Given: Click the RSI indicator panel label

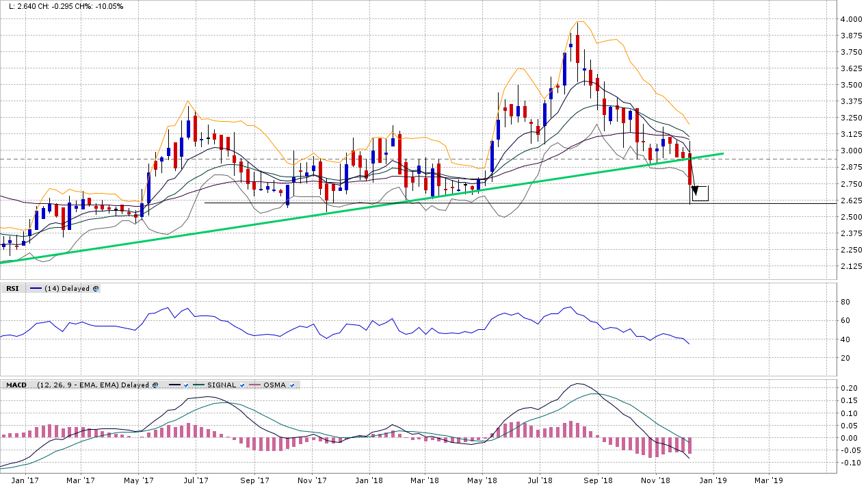Looking at the screenshot, I should [x=12, y=289].
